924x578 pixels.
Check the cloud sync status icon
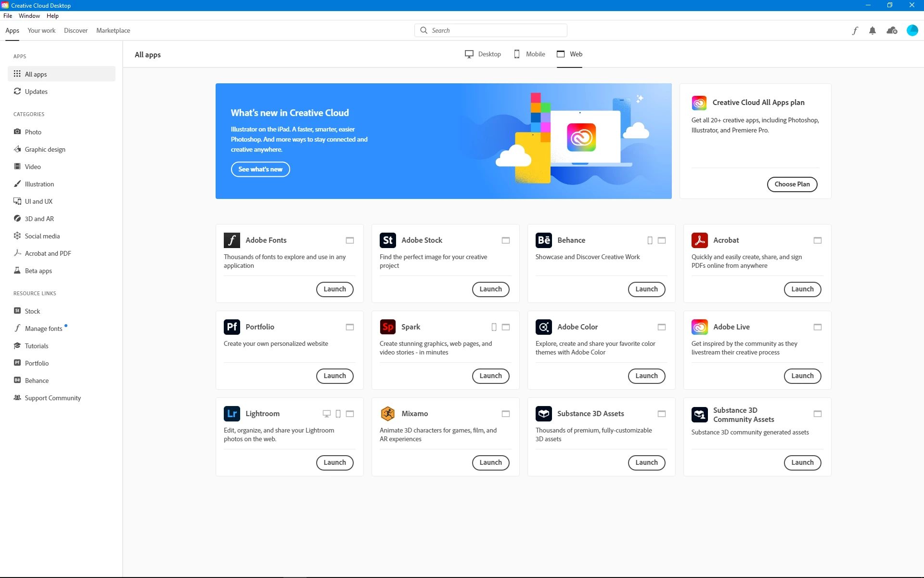[x=892, y=30]
